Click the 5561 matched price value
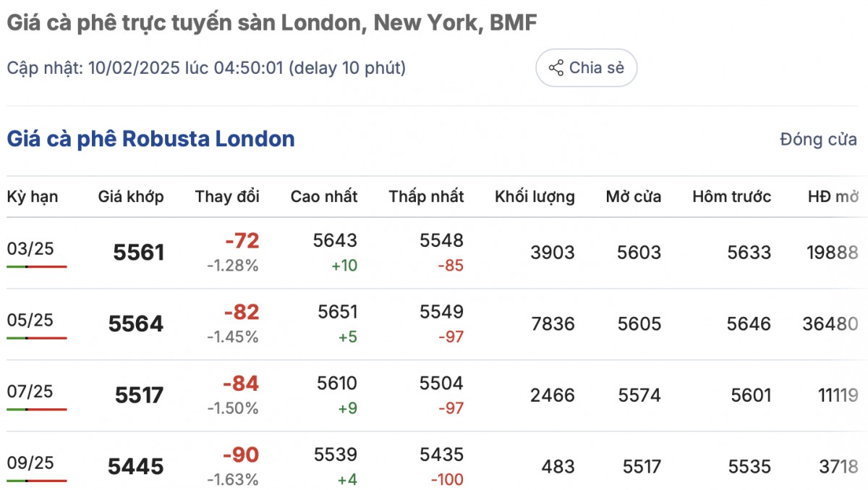 pos(139,253)
